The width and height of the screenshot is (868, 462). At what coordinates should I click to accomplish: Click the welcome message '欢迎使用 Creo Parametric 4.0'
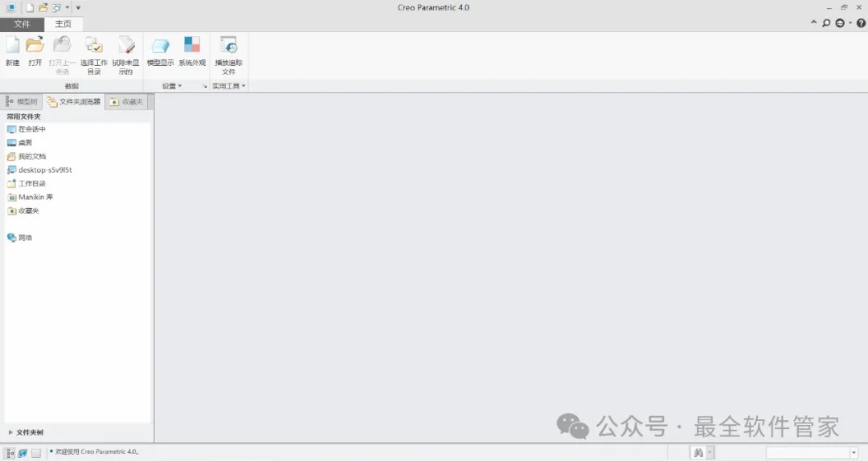point(97,452)
